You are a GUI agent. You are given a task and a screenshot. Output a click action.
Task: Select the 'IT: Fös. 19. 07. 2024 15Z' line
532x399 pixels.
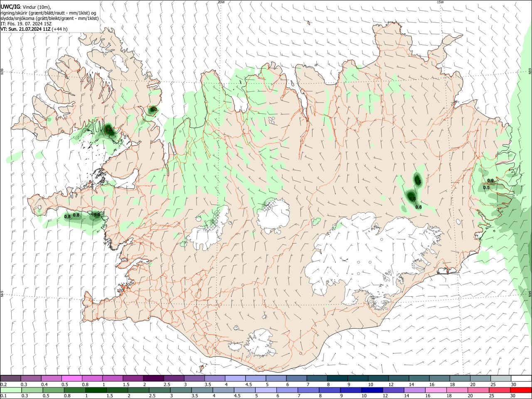pyautogui.click(x=26, y=24)
